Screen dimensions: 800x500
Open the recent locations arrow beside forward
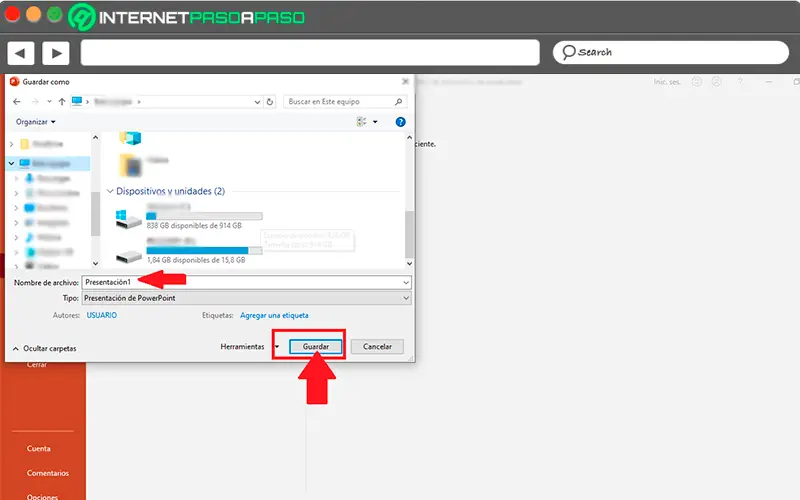(x=49, y=102)
